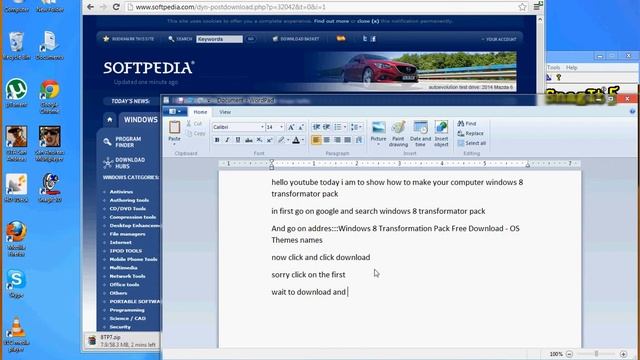Click the Your Account link on Softpedia
640x360 pixels.
click(x=501, y=39)
